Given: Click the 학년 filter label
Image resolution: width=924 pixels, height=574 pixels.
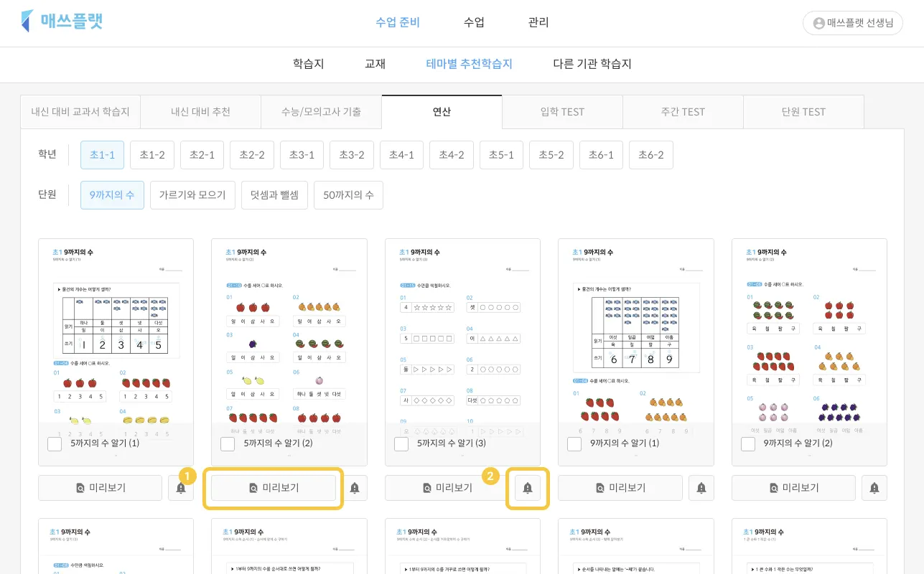Looking at the screenshot, I should click(47, 154).
